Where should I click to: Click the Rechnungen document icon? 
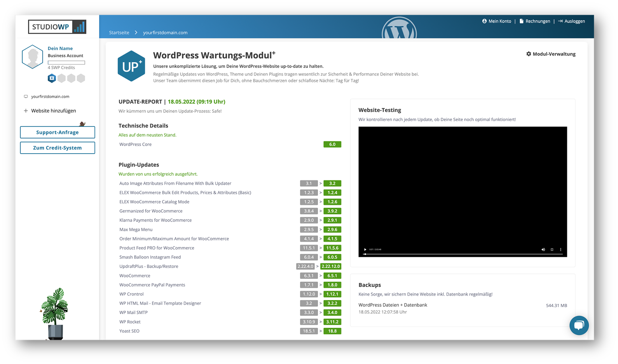521,21
